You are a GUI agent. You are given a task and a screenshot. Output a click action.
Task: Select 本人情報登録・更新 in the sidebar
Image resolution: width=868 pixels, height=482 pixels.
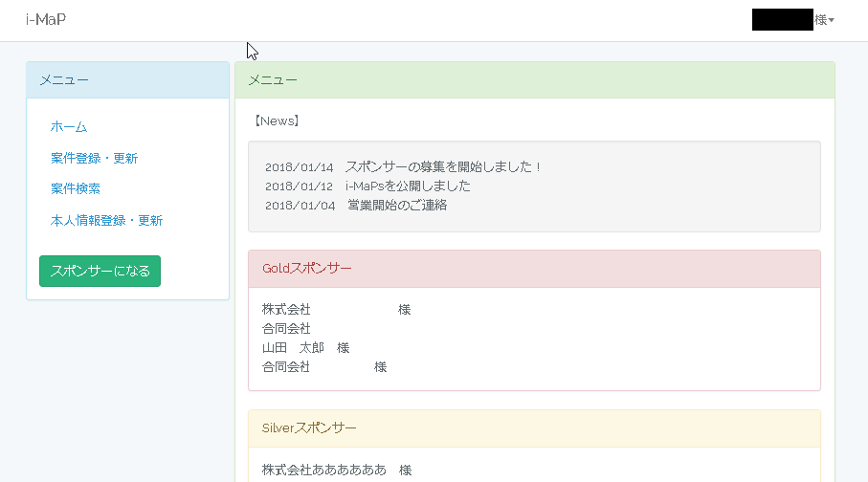(x=106, y=221)
